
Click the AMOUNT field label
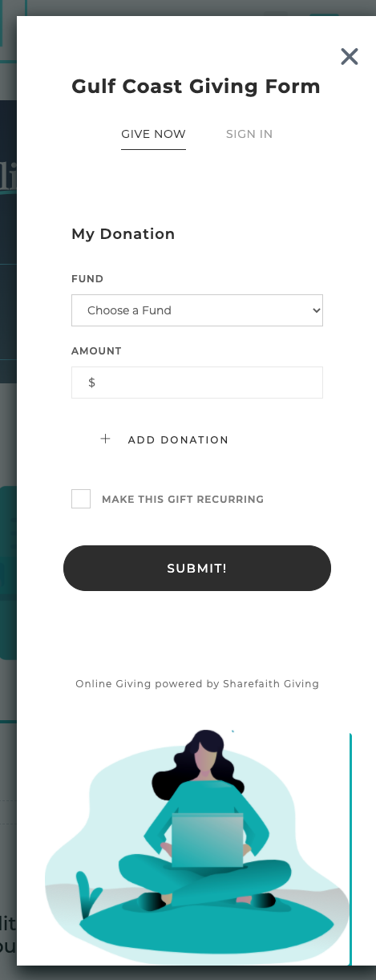pyautogui.click(x=96, y=351)
